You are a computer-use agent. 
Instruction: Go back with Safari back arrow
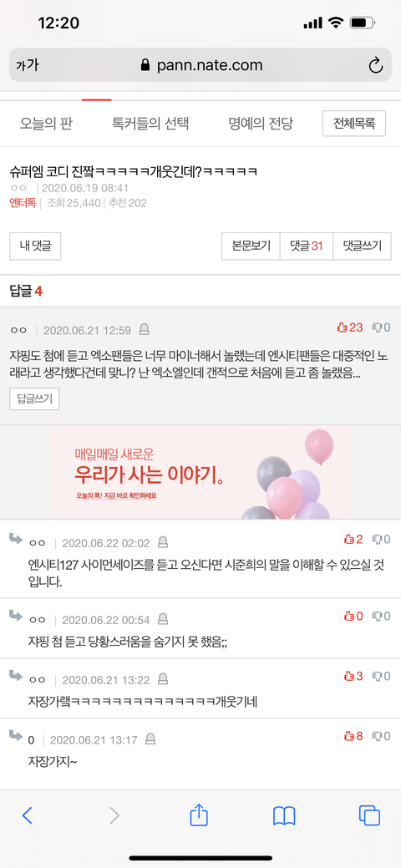(27, 815)
